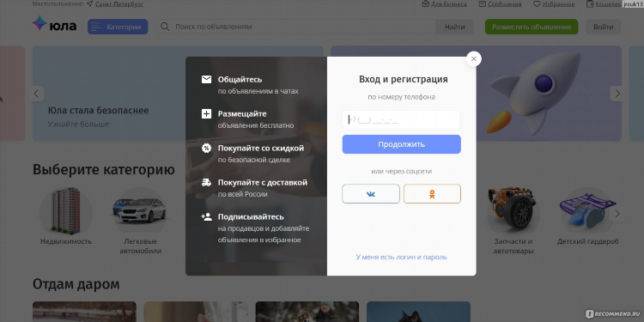Click the Отдам даром heading
Image resolution: width=644 pixels, height=322 pixels.
click(76, 284)
